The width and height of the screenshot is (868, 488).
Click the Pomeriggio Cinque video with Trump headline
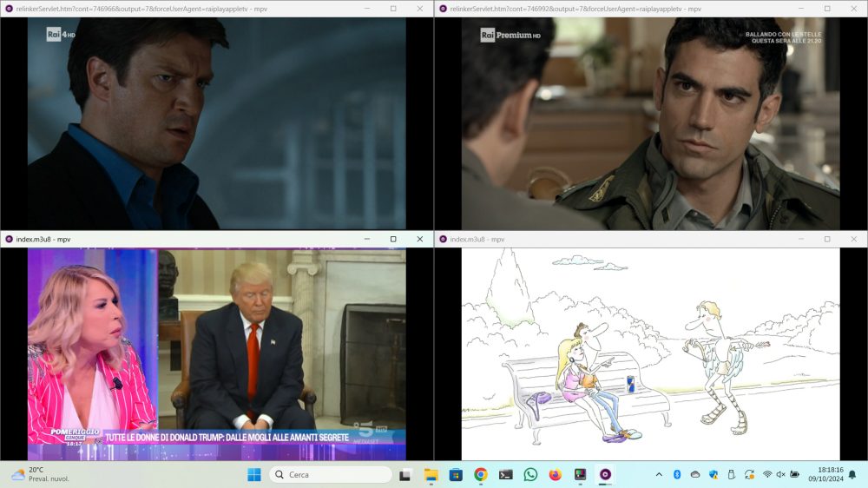coord(217,354)
